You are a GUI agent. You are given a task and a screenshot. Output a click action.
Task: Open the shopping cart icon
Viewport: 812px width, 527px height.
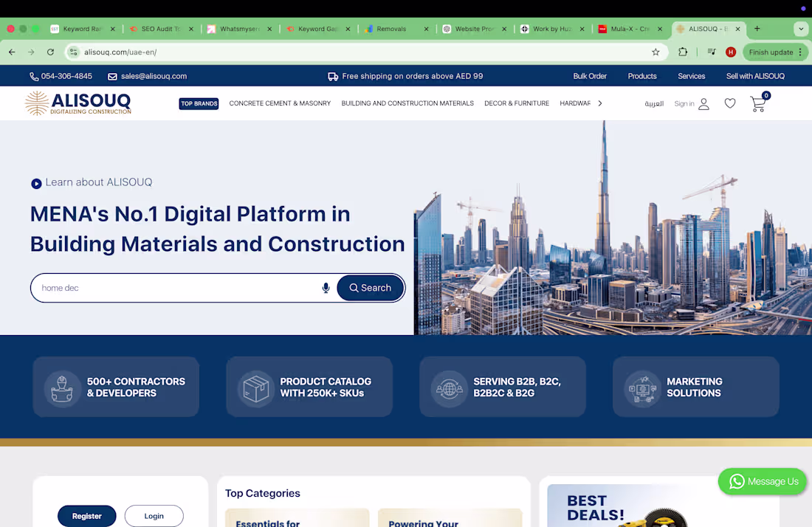click(x=757, y=103)
